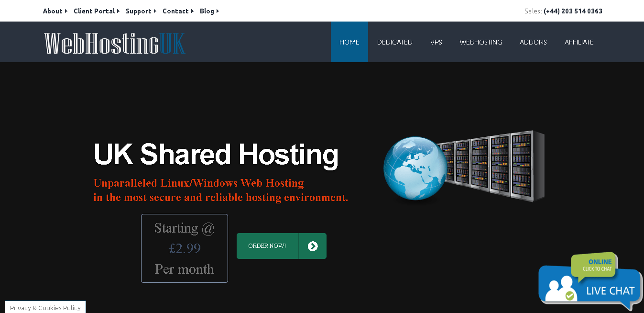Image resolution: width=644 pixels, height=313 pixels.
Task: Click the sales phone number (+44) 203 514 0363
Action: click(573, 11)
